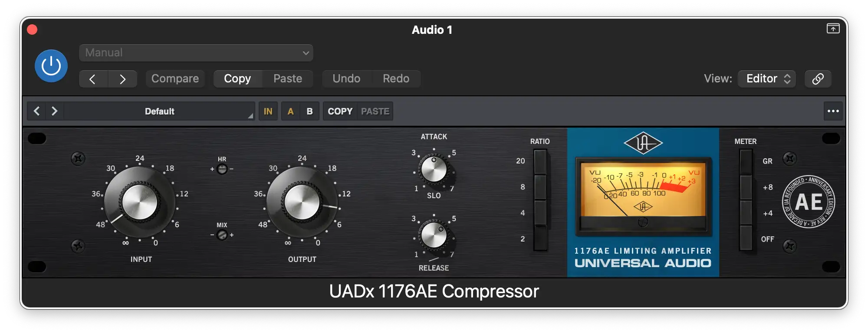Select ratio button 20

[540, 162]
